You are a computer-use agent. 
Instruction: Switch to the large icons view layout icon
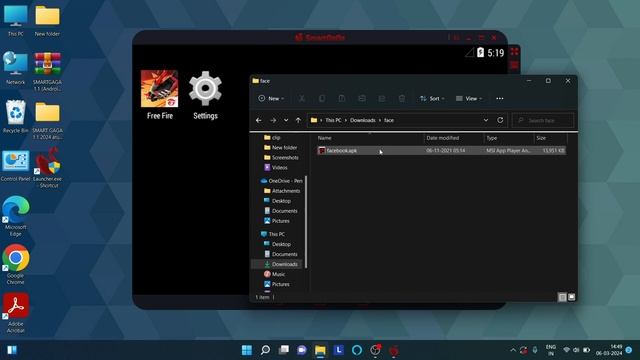571,297
